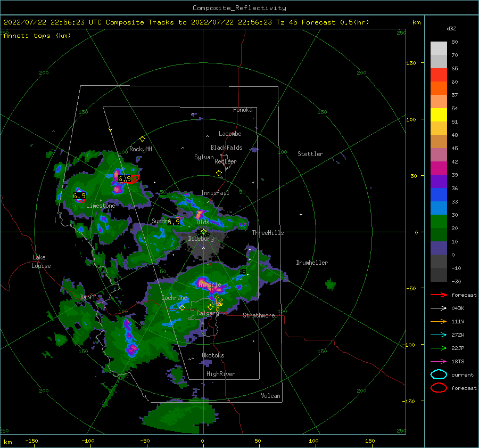Click the Limestone map label
This screenshot has height=448, width=479.
click(x=101, y=206)
